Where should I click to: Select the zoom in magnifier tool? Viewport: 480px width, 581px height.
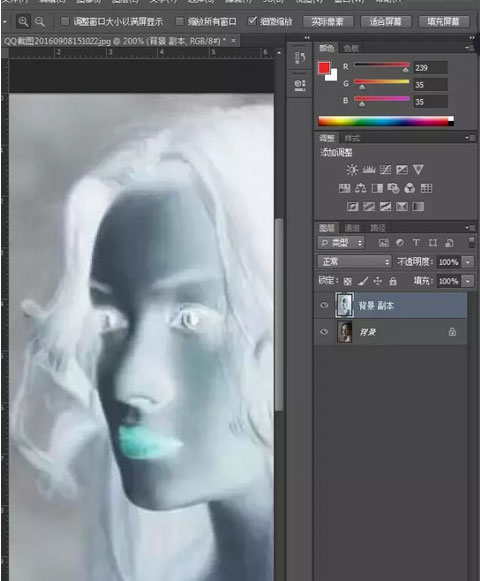[x=23, y=21]
